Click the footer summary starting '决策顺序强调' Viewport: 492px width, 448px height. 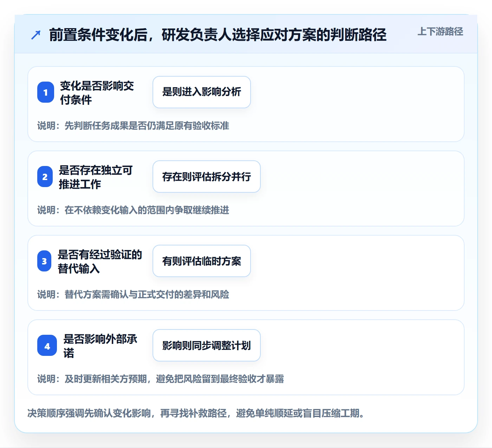pos(196,413)
